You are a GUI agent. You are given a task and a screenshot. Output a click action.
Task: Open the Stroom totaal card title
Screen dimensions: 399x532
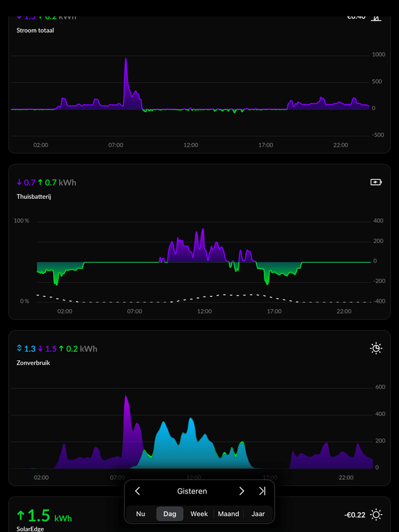click(x=35, y=30)
